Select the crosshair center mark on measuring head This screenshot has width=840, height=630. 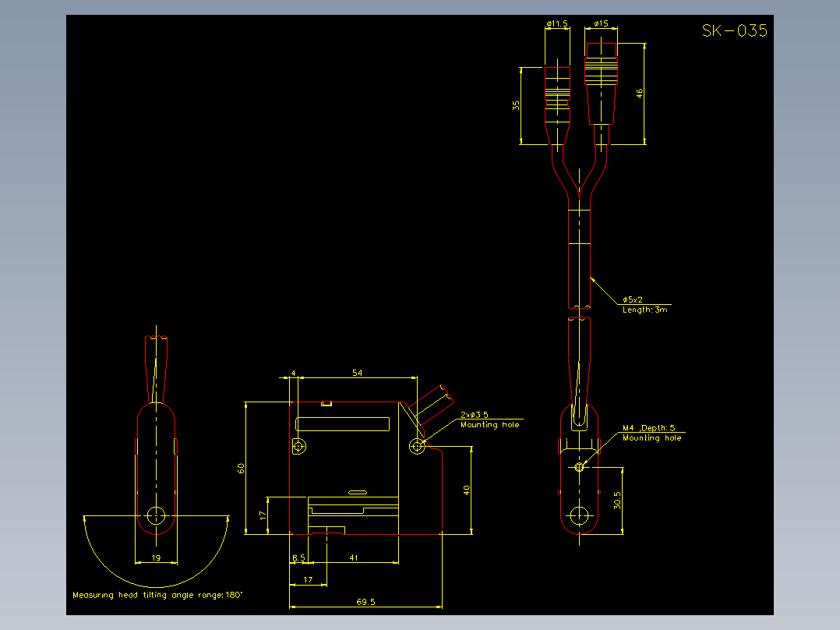tap(157, 515)
